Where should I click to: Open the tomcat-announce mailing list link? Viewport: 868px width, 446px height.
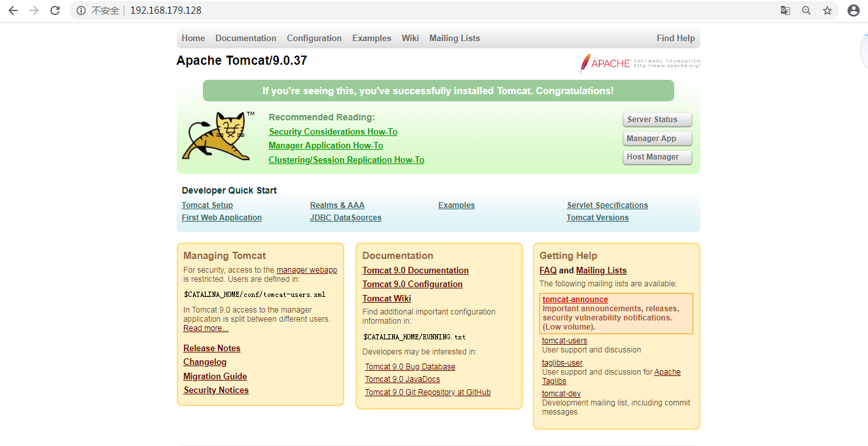click(x=575, y=300)
